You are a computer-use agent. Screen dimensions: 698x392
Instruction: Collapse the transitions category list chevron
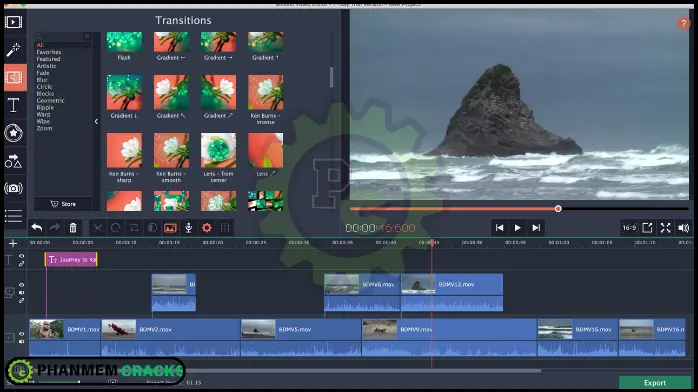96,121
